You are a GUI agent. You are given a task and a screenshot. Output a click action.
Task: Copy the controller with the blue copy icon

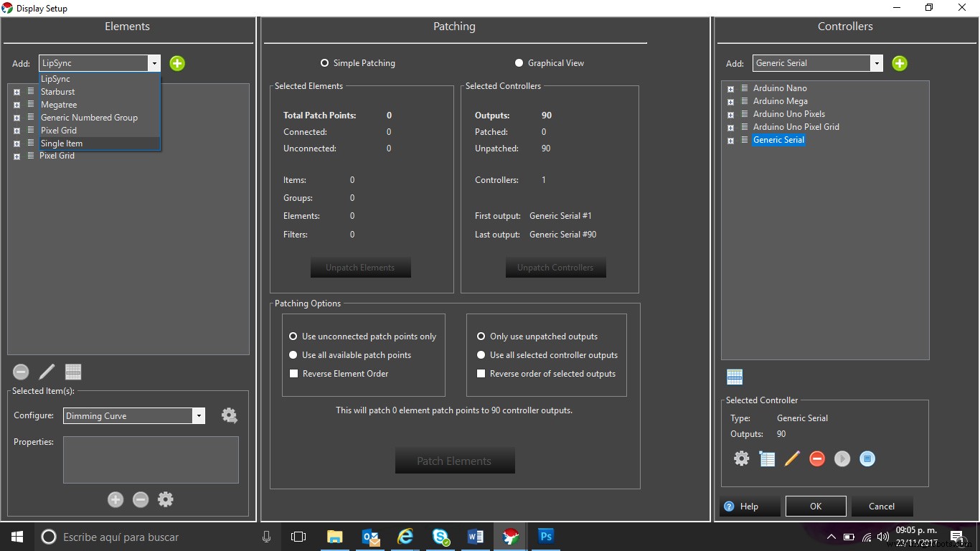[x=867, y=458]
